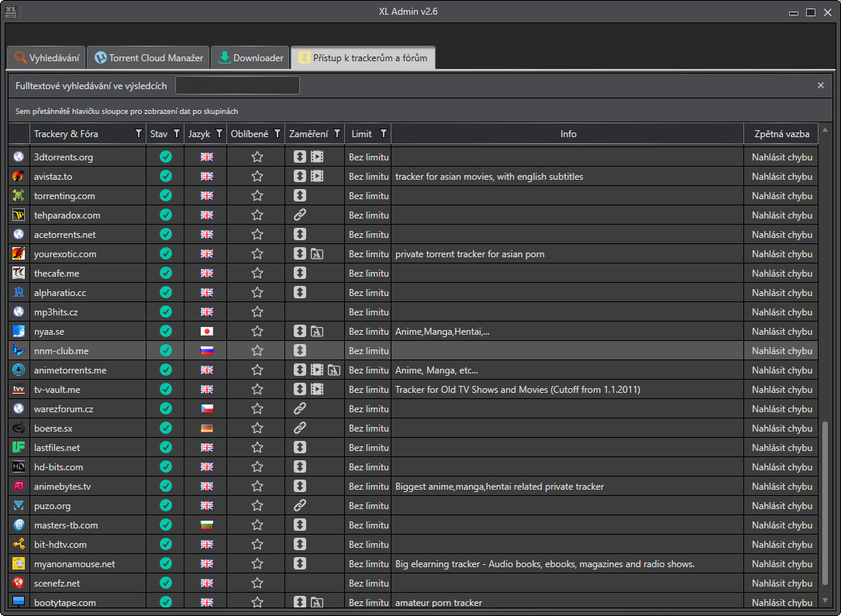Click the tv-vault.me site icon
This screenshot has width=841, height=616.
click(x=19, y=389)
